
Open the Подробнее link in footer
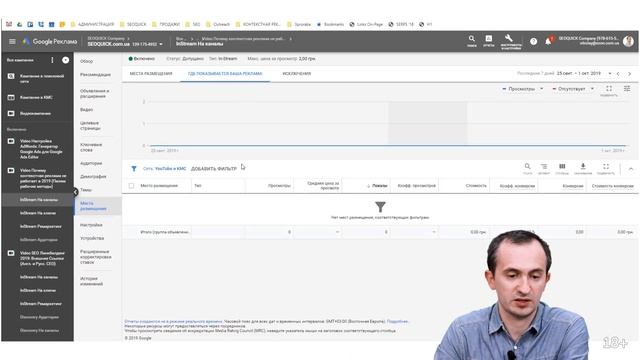(397, 322)
